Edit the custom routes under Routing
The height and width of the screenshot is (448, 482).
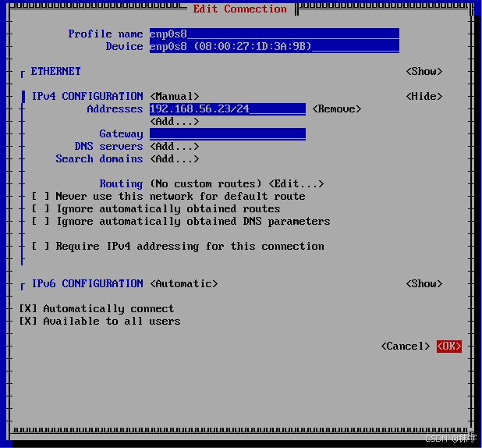[x=296, y=183]
